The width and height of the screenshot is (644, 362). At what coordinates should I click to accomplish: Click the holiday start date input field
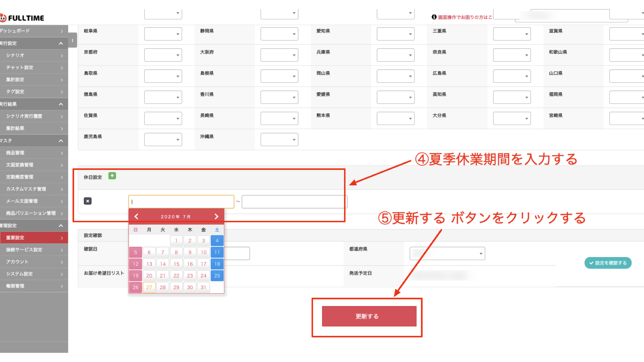click(181, 202)
